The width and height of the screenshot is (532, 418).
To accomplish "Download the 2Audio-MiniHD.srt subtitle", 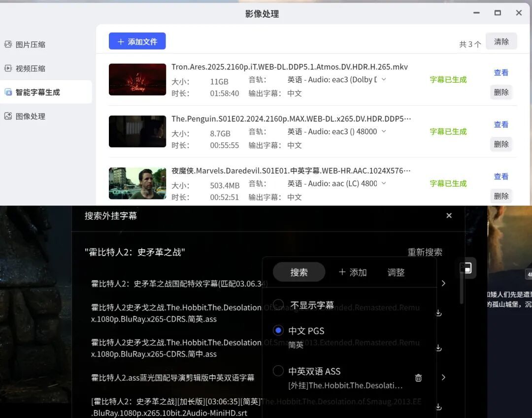I will point(439,407).
